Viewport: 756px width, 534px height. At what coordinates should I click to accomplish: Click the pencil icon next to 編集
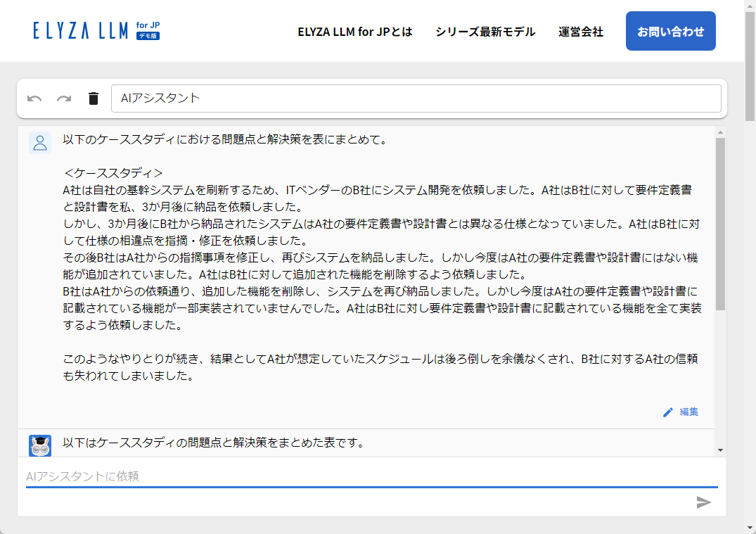[668, 412]
